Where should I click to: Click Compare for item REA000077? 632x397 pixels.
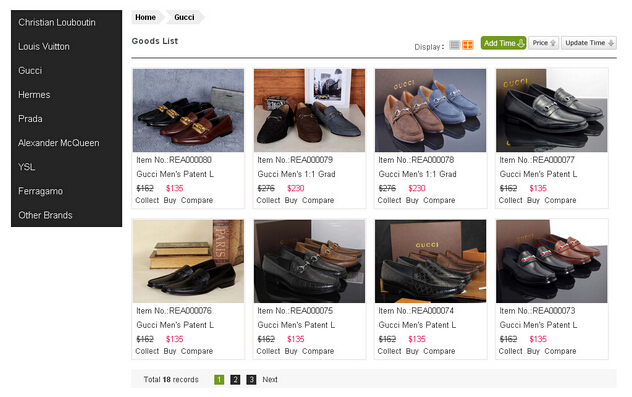point(560,200)
